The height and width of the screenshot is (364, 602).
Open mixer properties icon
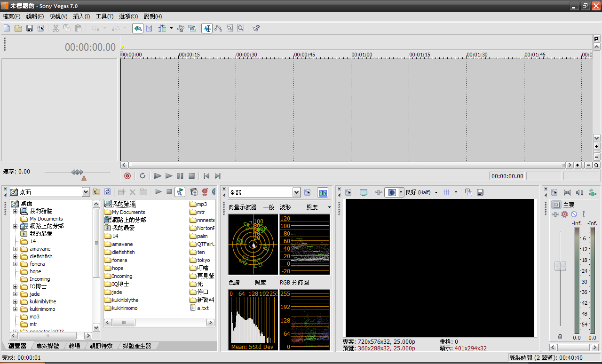(554, 192)
